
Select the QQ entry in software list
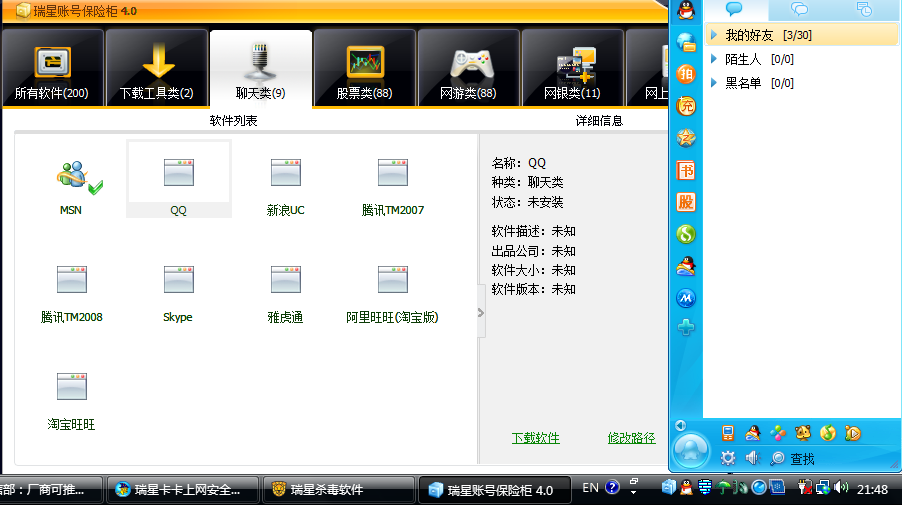pyautogui.click(x=179, y=179)
